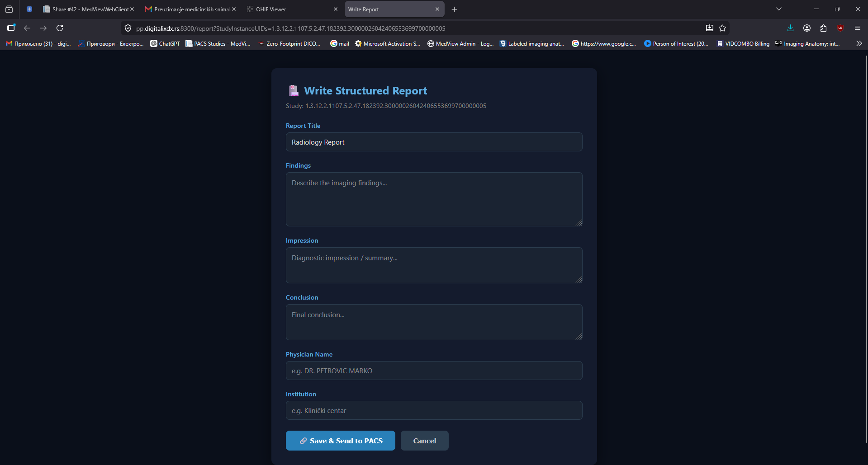Click the Save & Send to PACS button

340,441
